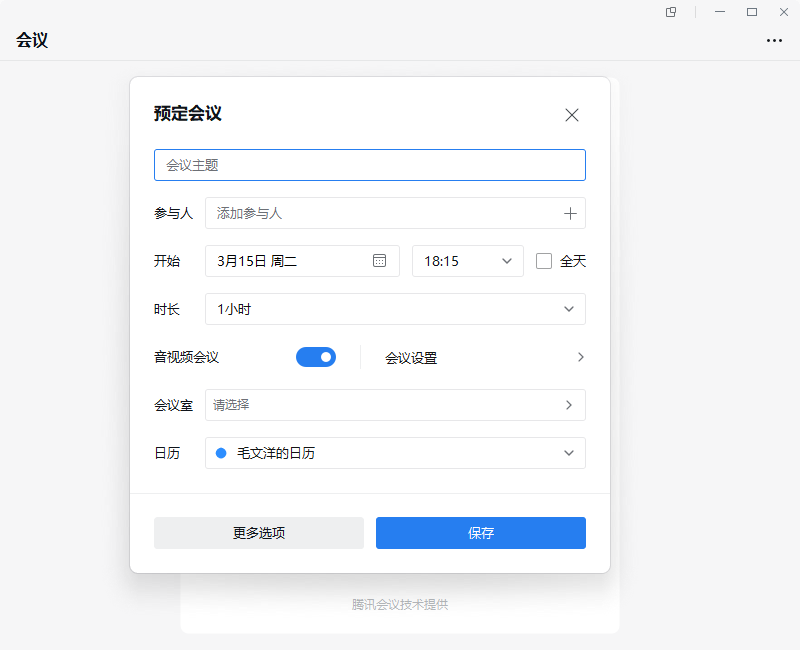Click the 更多选项 button

pos(259,533)
